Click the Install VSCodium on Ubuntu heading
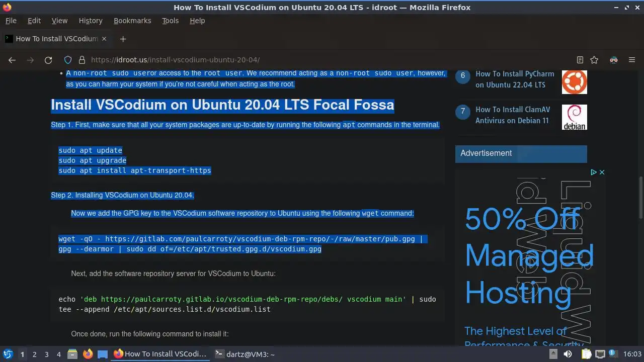 coord(222,105)
